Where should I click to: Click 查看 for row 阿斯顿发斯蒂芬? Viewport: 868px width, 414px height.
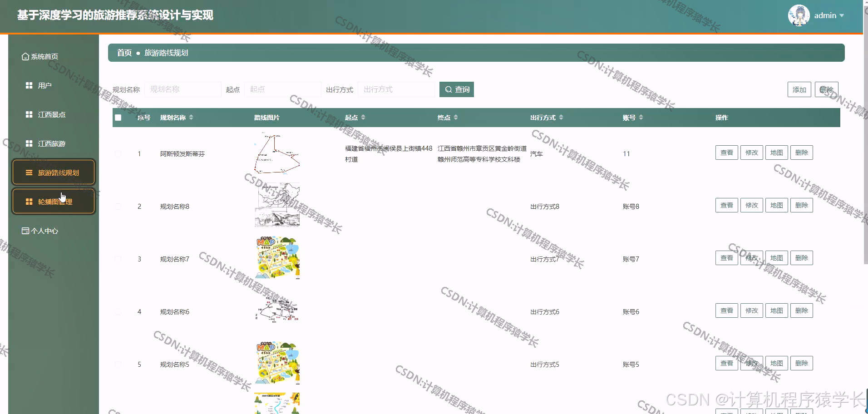(x=727, y=153)
